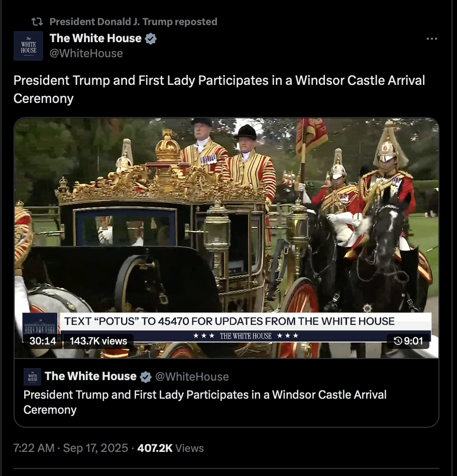The image size is (457, 476).
Task: Open quoted post author The White House
Action: (90, 376)
